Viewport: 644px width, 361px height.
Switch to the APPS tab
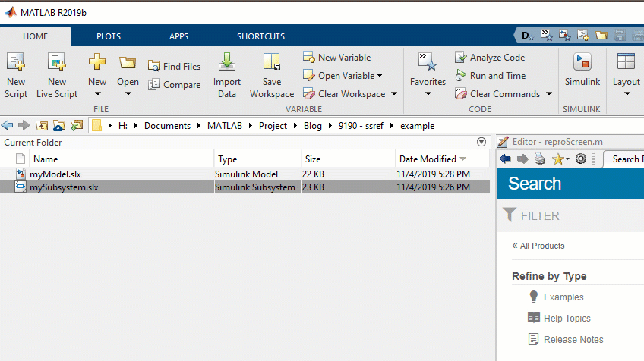178,36
